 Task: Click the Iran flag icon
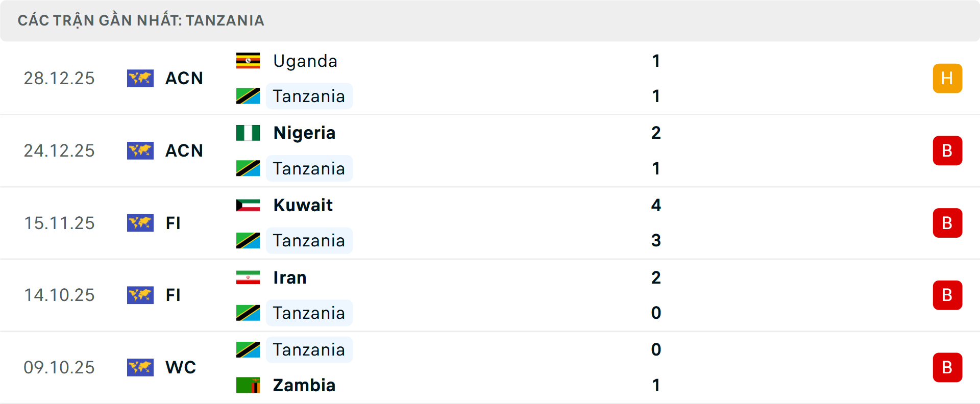coord(248,277)
